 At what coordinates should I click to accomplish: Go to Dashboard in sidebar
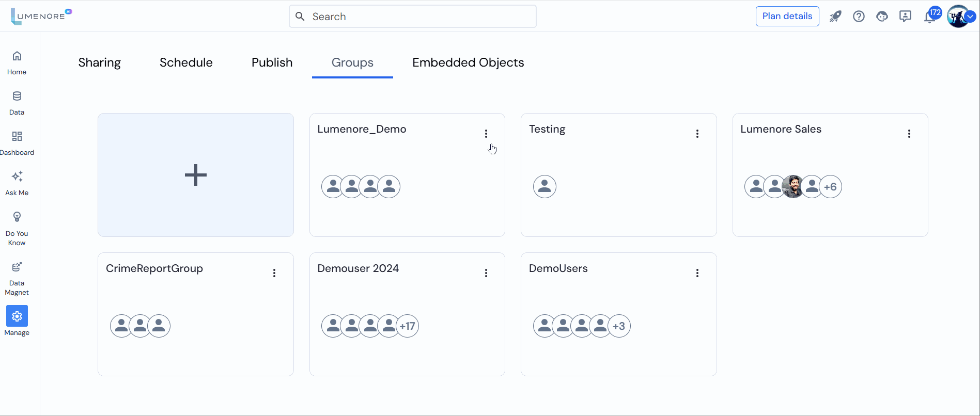(17, 143)
